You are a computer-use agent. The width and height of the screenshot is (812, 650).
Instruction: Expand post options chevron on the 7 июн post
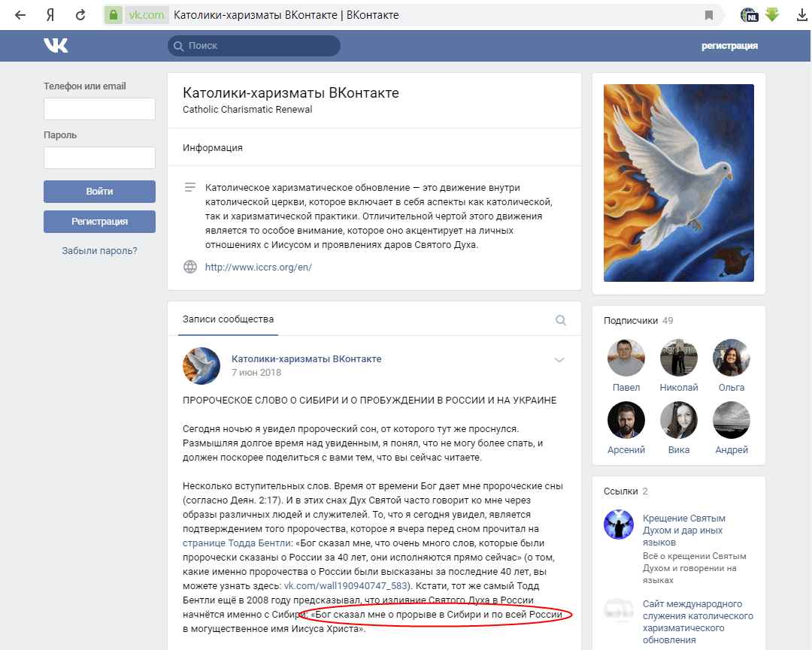pos(559,360)
